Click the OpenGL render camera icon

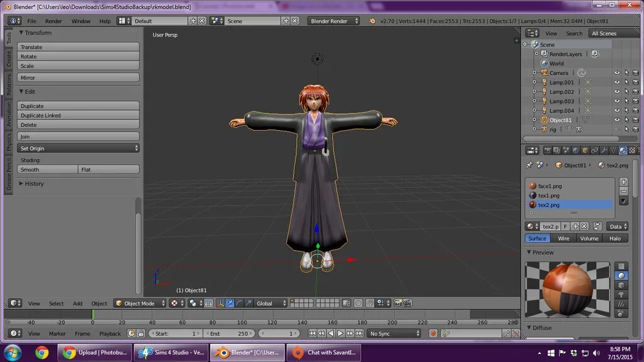tap(398, 304)
